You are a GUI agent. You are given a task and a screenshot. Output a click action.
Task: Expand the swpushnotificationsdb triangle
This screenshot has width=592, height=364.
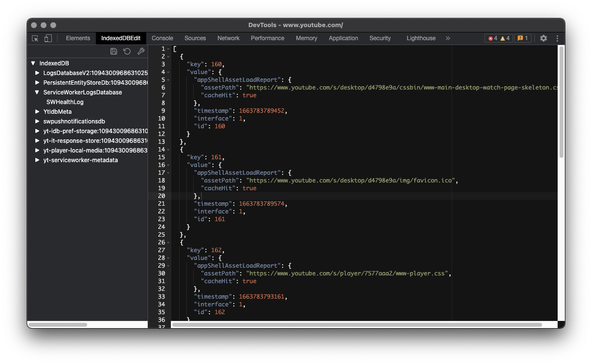pyautogui.click(x=38, y=121)
